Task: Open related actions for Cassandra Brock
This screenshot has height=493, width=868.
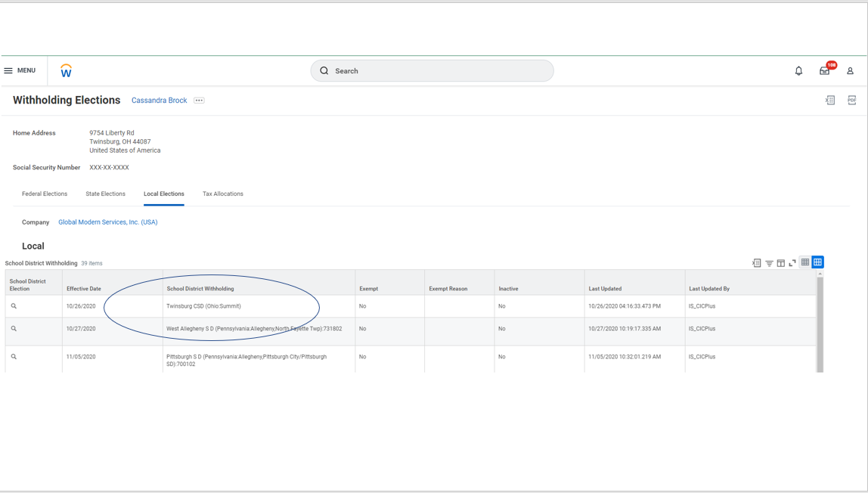Action: click(198, 100)
